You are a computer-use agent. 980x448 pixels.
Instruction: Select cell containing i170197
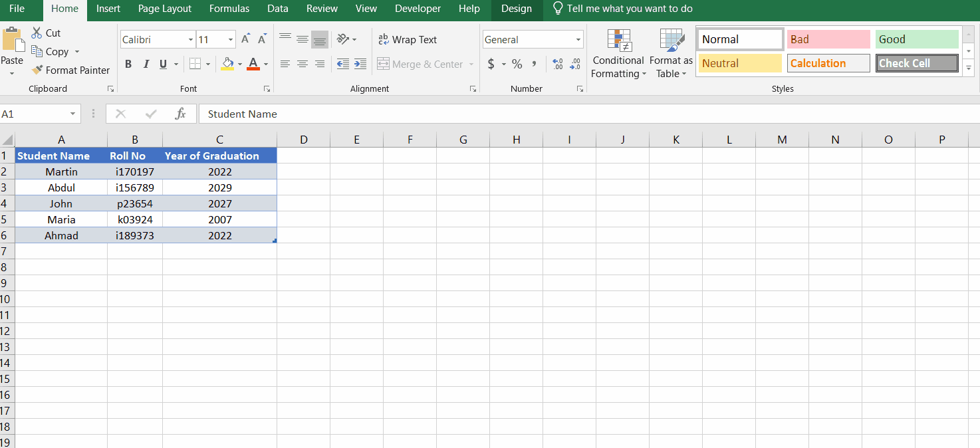(135, 171)
